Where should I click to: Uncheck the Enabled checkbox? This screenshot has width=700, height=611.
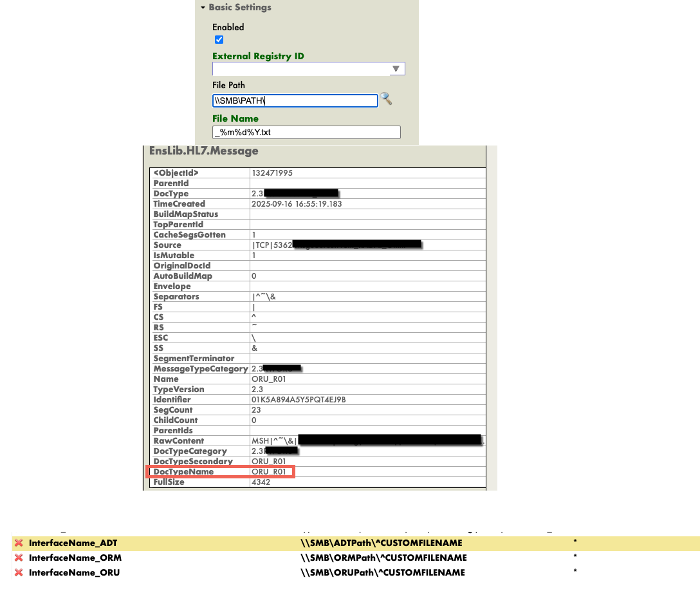pyautogui.click(x=219, y=40)
